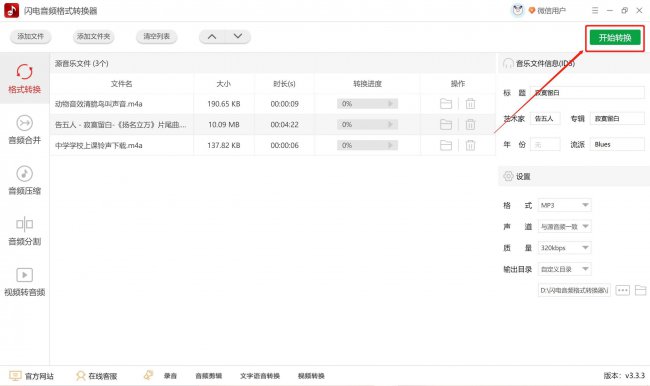The image size is (650, 386).
Task: Click the output path text field
Action: [x=574, y=290]
